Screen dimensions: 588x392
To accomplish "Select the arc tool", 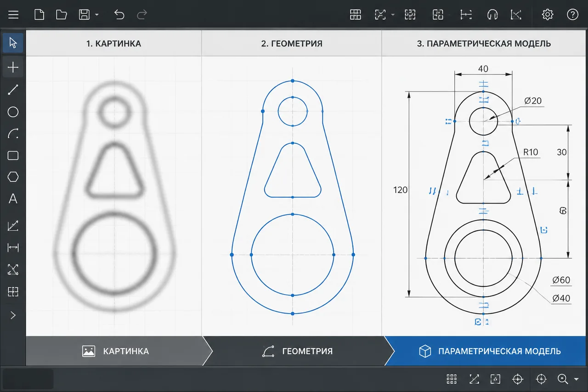I will point(13,134).
